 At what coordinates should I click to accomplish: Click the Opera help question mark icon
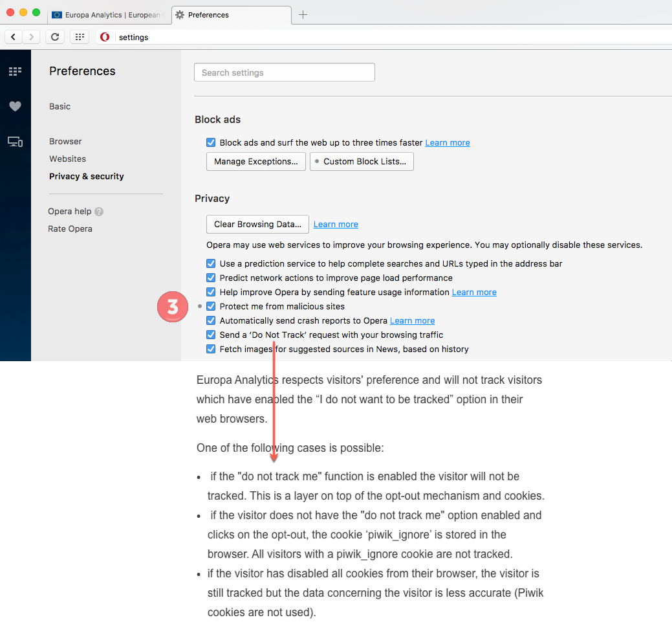pos(99,212)
